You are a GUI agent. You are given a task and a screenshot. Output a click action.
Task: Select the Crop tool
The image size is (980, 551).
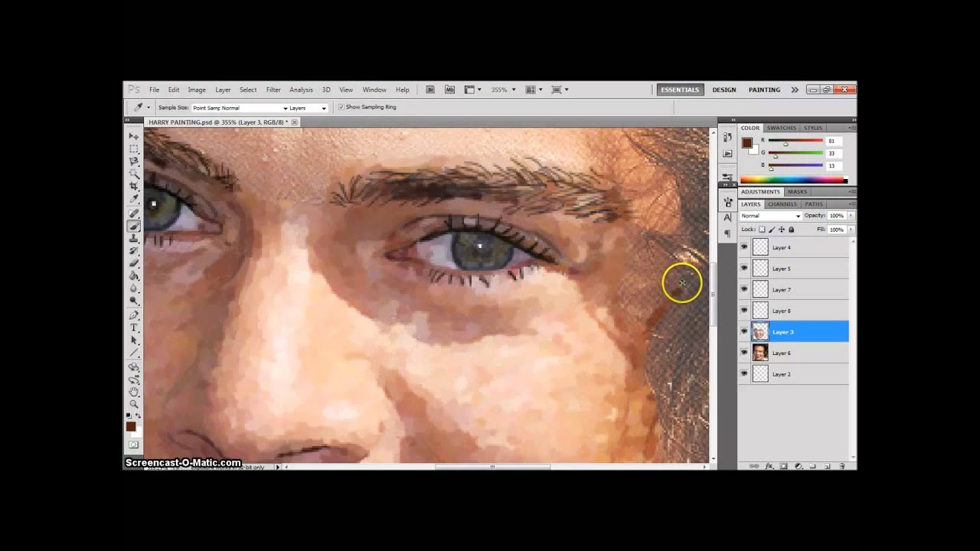pyautogui.click(x=134, y=186)
